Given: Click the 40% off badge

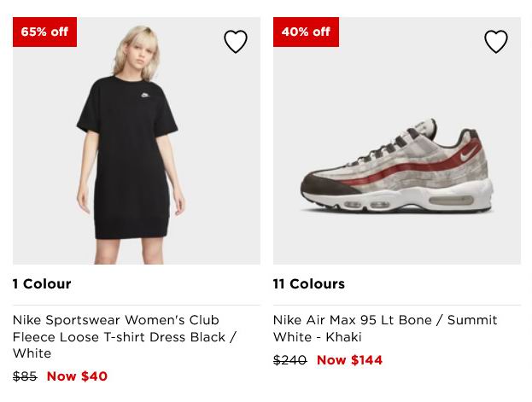Looking at the screenshot, I should click(x=306, y=32).
